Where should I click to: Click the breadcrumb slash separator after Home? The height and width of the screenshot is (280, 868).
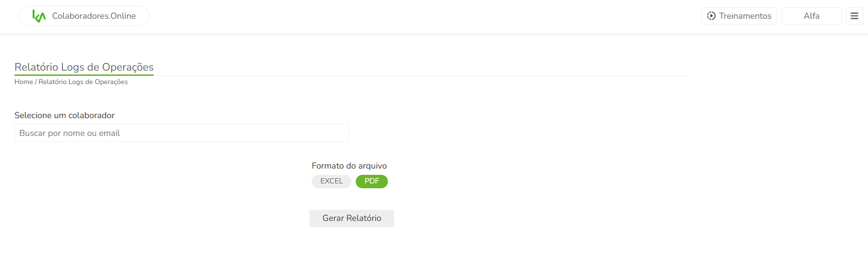36,82
